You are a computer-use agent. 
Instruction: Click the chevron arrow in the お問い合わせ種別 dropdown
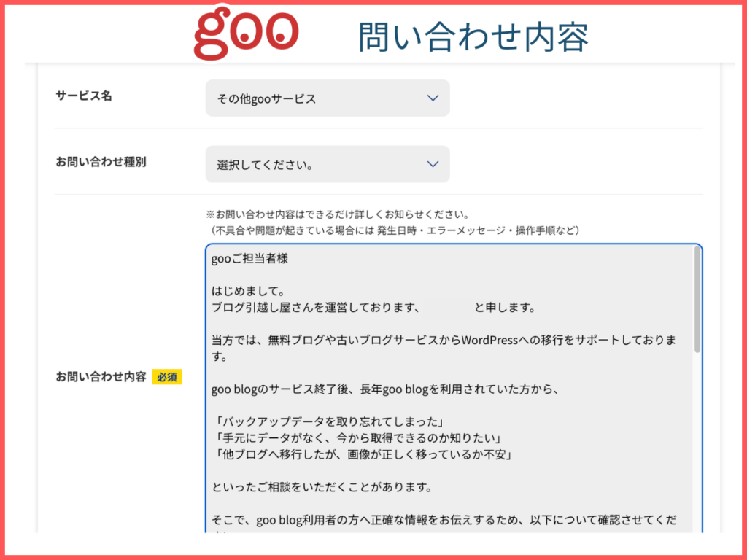tap(433, 164)
